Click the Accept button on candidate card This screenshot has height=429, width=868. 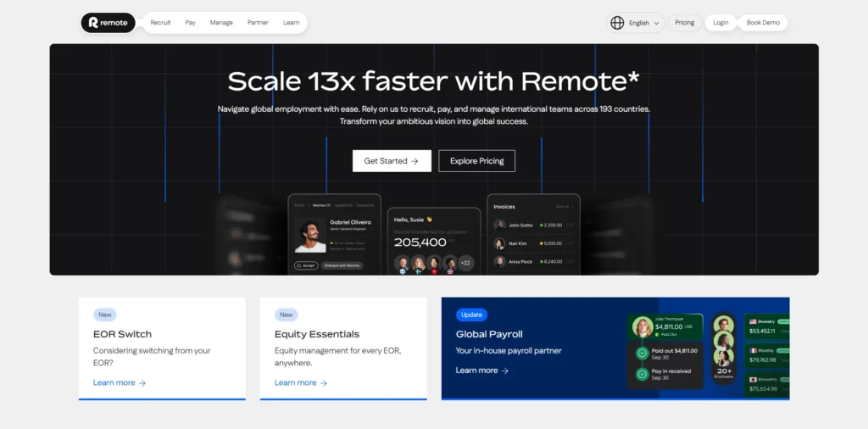[x=306, y=265]
